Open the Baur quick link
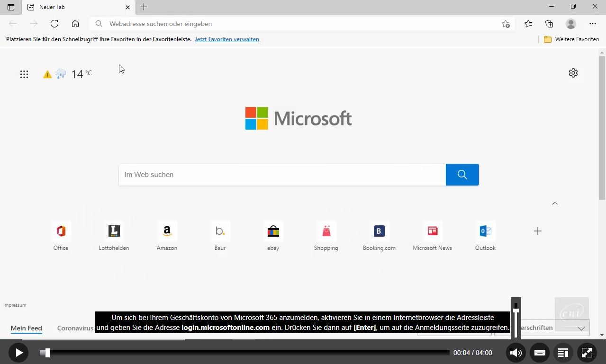Viewport: 606px width, 364px height. (220, 236)
